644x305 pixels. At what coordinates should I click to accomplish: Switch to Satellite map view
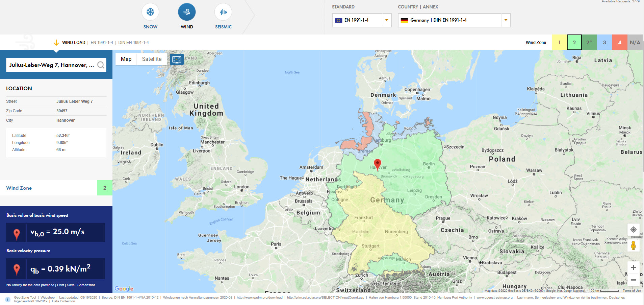click(x=151, y=59)
